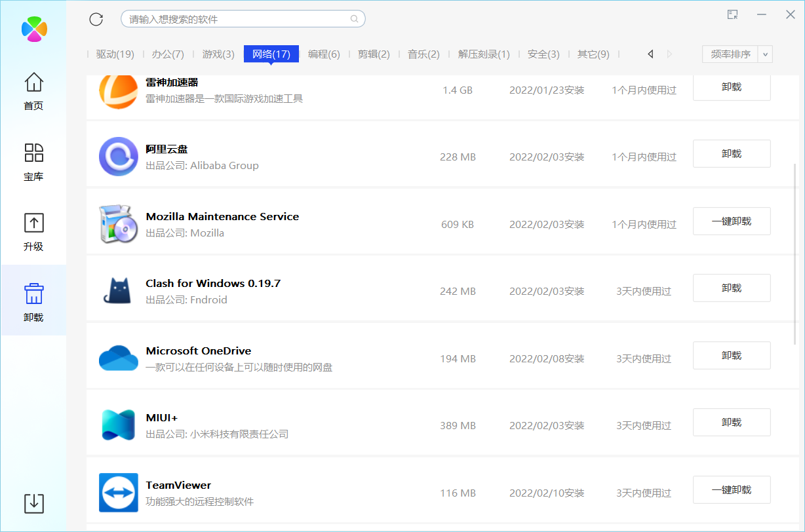Viewport: 805px width, 532px height.
Task: Click the 2022/01/23安装 install date
Action: click(547, 90)
